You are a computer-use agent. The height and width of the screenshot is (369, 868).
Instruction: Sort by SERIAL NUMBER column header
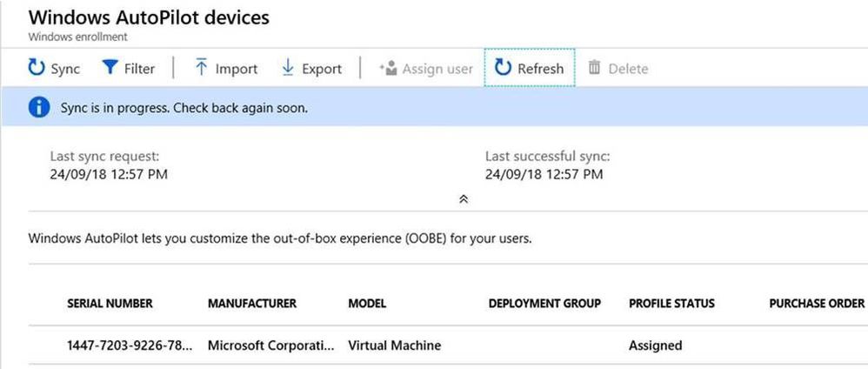tap(110, 303)
